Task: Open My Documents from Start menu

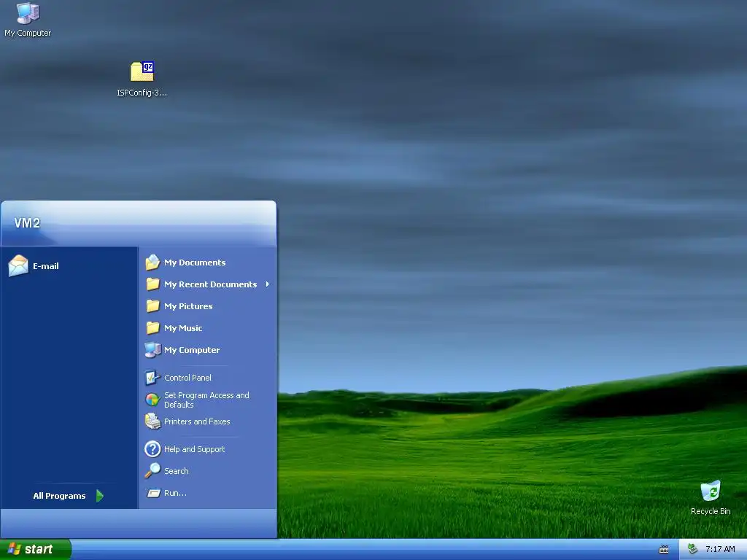Action: click(x=195, y=262)
